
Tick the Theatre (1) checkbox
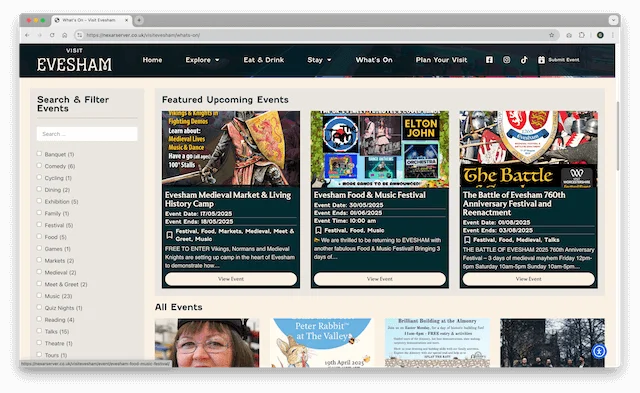click(x=39, y=343)
